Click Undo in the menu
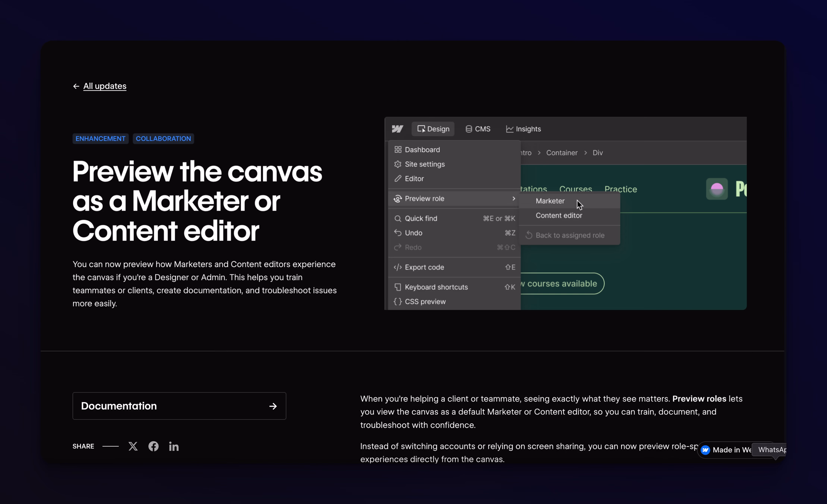827x504 pixels. 454,233
